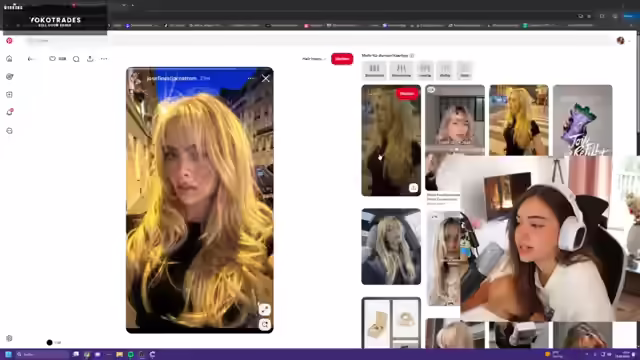Viewport: 640px width, 360px height.
Task: Open the Create pin plus icon
Action: [x=9, y=95]
